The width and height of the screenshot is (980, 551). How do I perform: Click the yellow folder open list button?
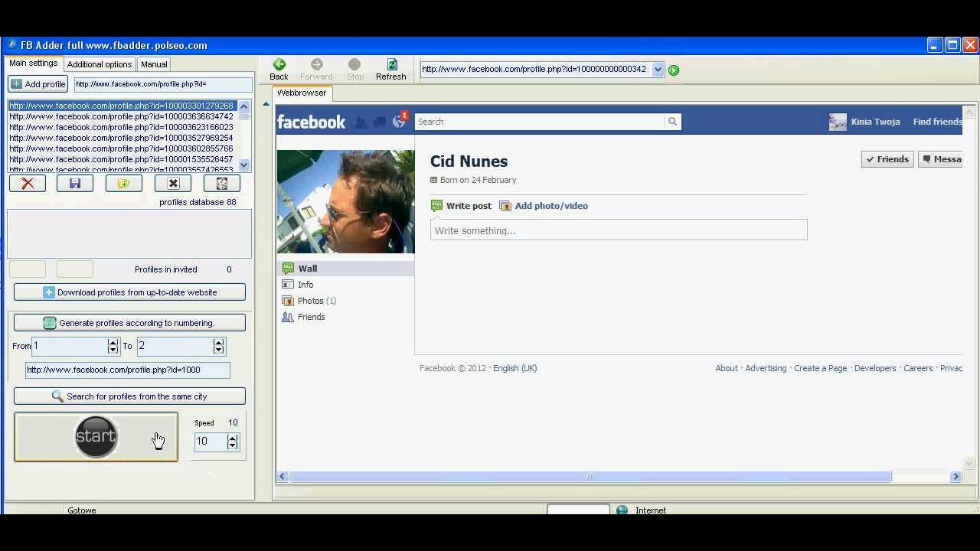tap(124, 184)
